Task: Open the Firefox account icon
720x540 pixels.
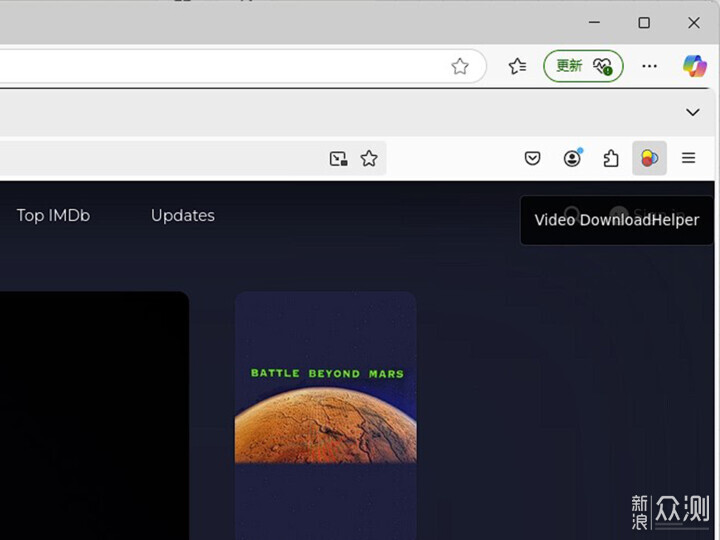Action: pos(573,158)
